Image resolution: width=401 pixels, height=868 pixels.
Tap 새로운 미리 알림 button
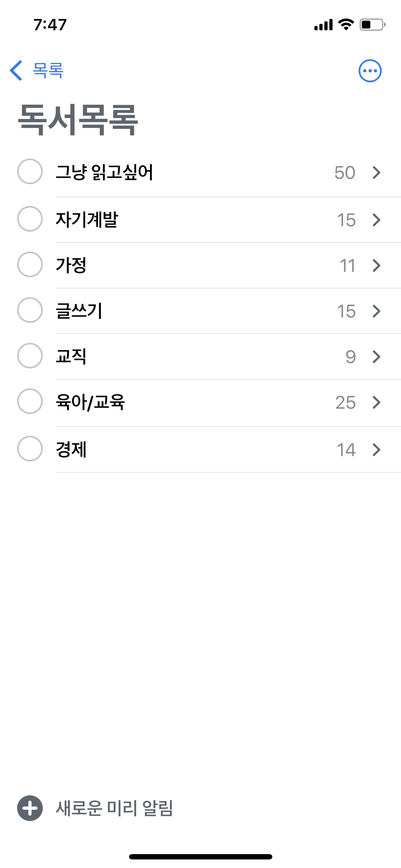[114, 808]
